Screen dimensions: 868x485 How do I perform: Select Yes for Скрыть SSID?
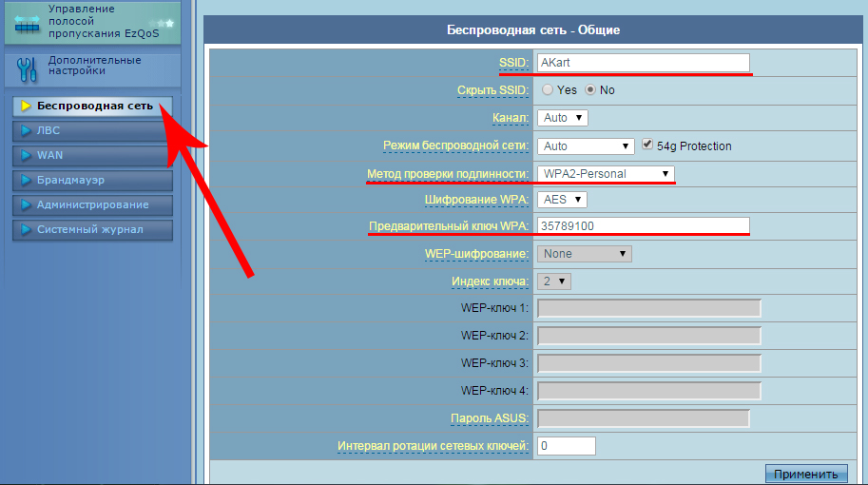click(x=548, y=89)
